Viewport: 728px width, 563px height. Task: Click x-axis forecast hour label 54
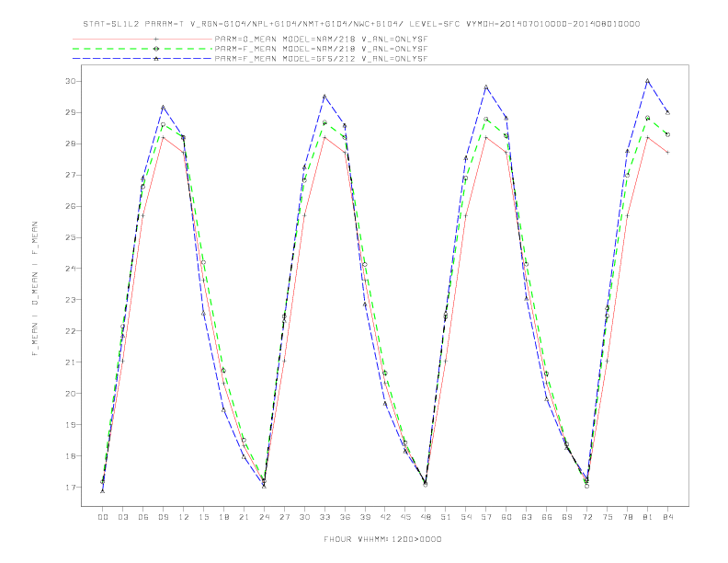[466, 517]
